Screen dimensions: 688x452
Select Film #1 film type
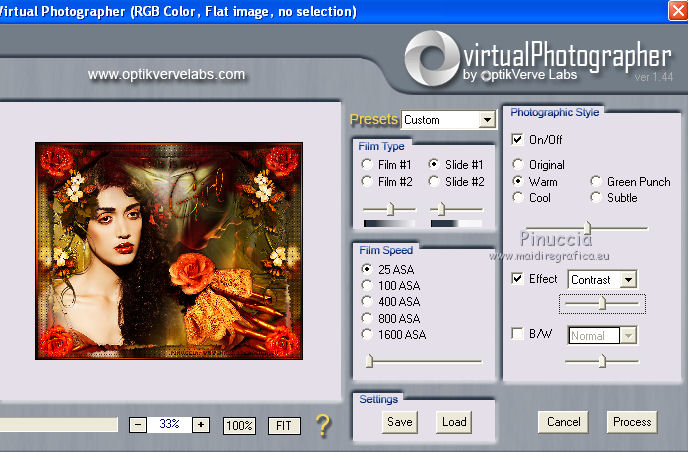(367, 165)
